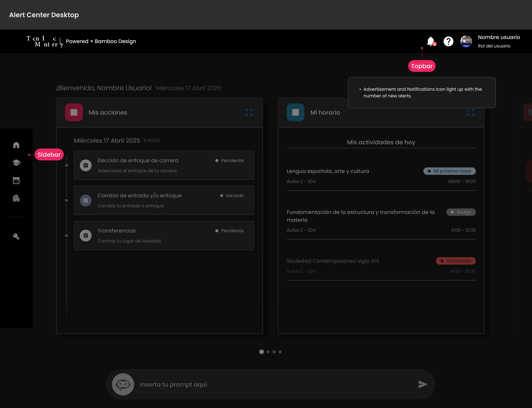532x408 pixels.
Task: Select the first carousel page dot
Action: pyautogui.click(x=262, y=352)
